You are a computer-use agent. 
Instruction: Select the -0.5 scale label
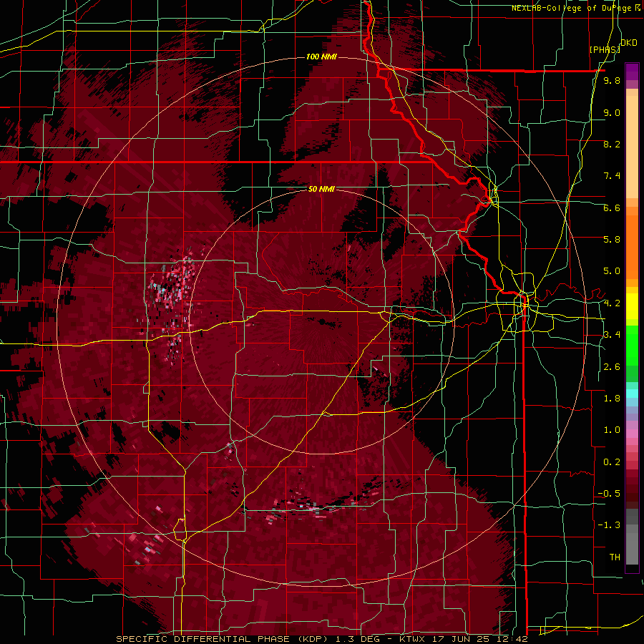(x=609, y=494)
